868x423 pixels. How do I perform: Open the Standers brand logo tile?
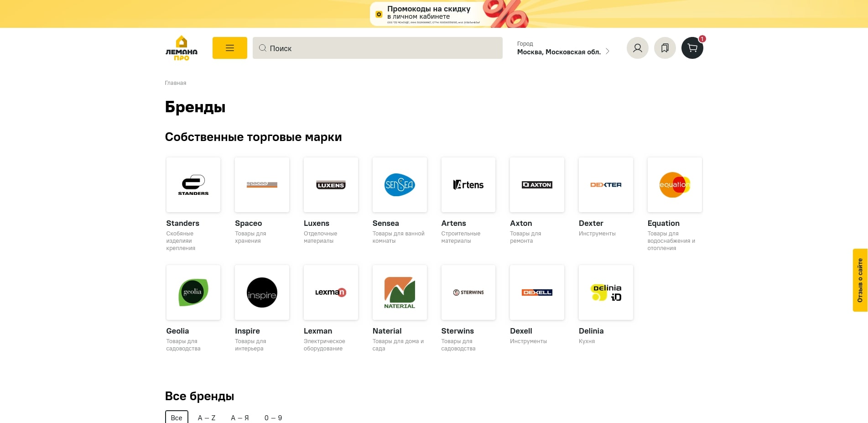click(x=193, y=185)
